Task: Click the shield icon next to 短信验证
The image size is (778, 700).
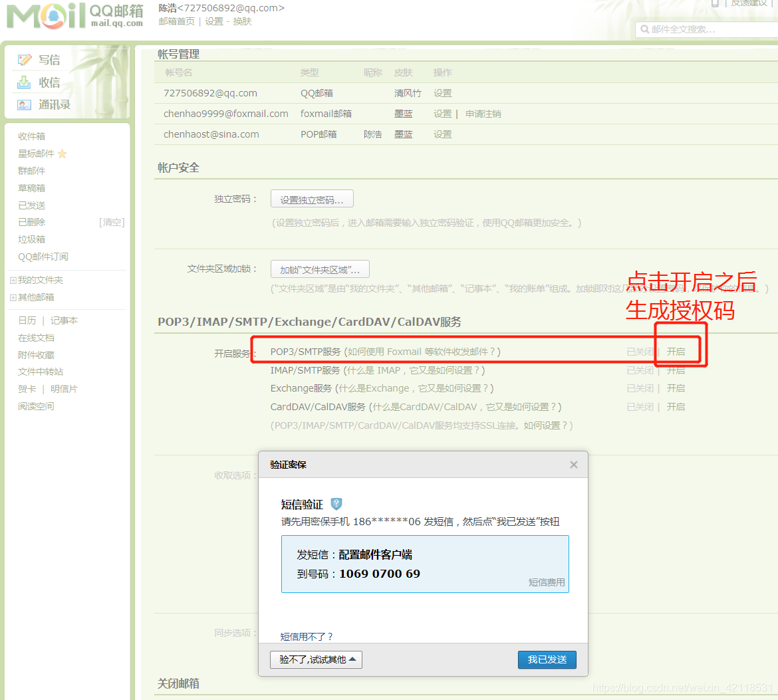Action: point(336,504)
